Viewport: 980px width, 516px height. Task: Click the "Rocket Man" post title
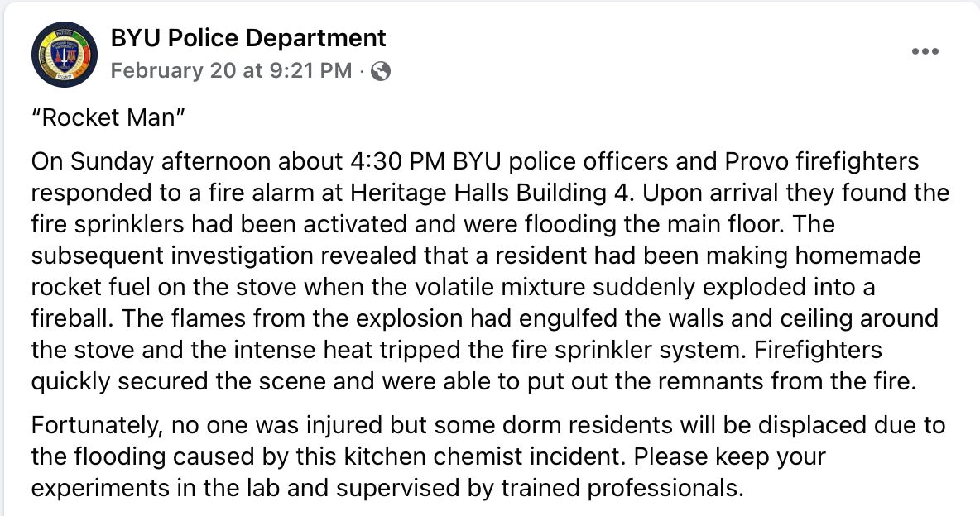(x=107, y=117)
